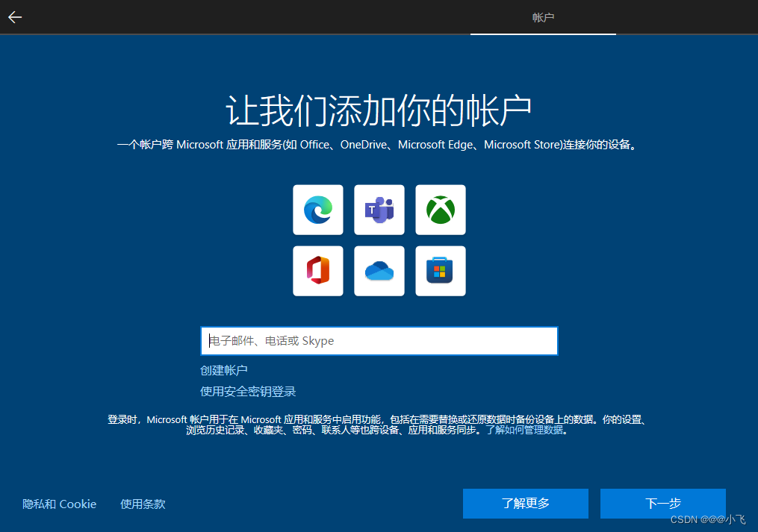Click the Microsoft Edge icon tile
The width and height of the screenshot is (758, 532).
click(318, 210)
